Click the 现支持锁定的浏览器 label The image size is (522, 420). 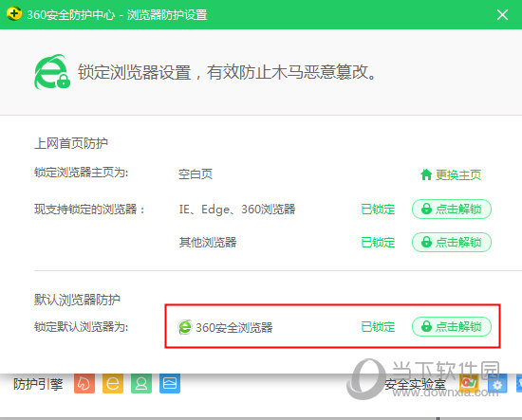(89, 210)
